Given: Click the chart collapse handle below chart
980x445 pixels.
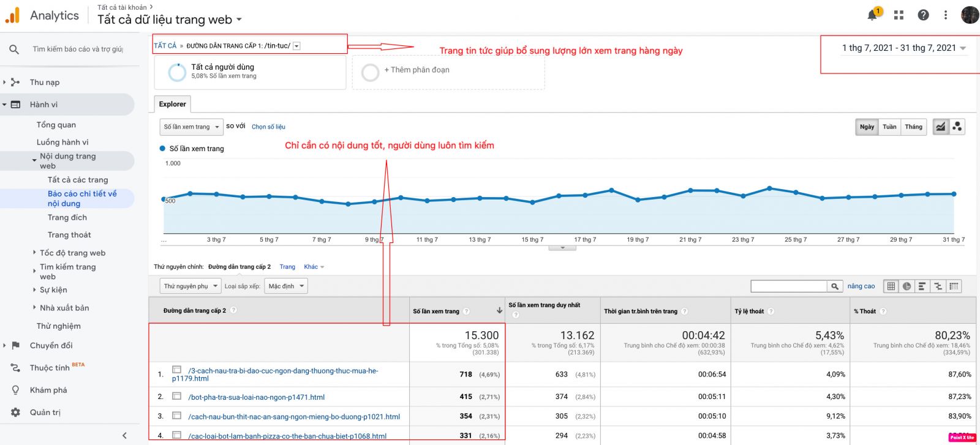Looking at the screenshot, I should coord(561,248).
